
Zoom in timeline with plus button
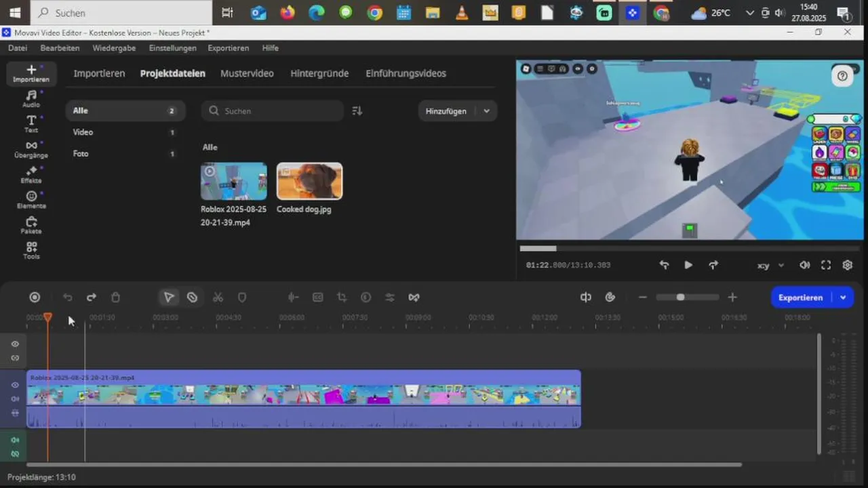(x=732, y=297)
